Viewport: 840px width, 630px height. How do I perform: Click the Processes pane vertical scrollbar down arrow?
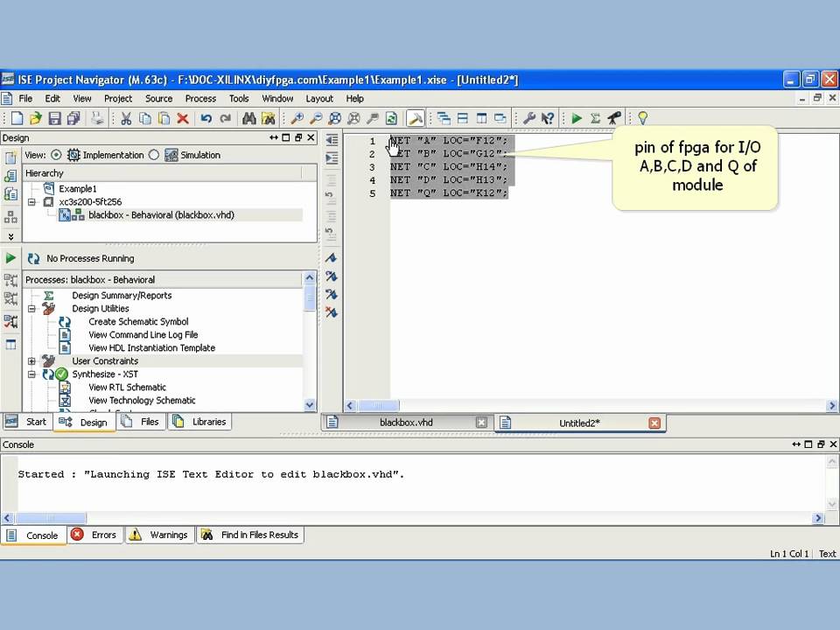(x=310, y=405)
